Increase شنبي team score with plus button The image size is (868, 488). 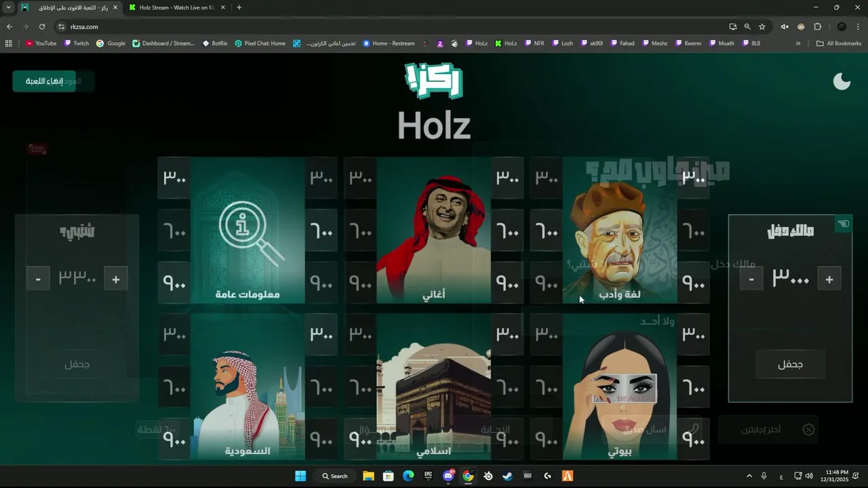[116, 279]
